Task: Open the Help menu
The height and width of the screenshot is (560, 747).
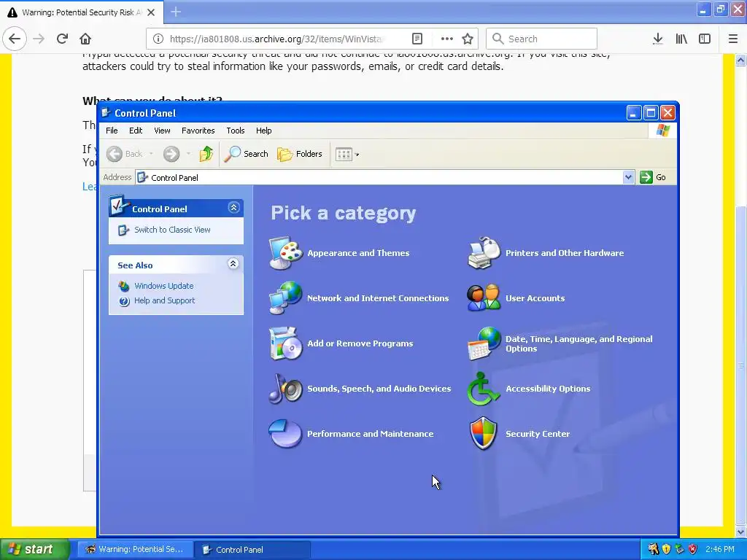Action: [263, 131]
